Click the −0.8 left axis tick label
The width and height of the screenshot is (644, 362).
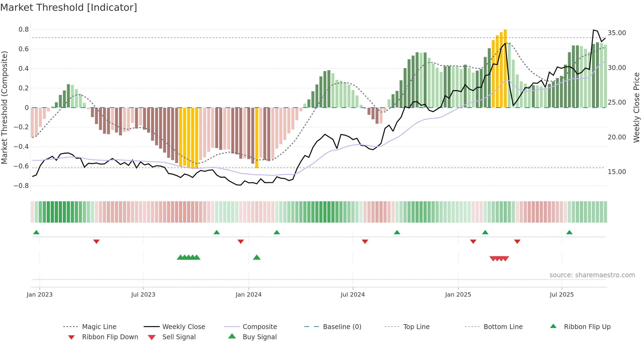[21, 186]
